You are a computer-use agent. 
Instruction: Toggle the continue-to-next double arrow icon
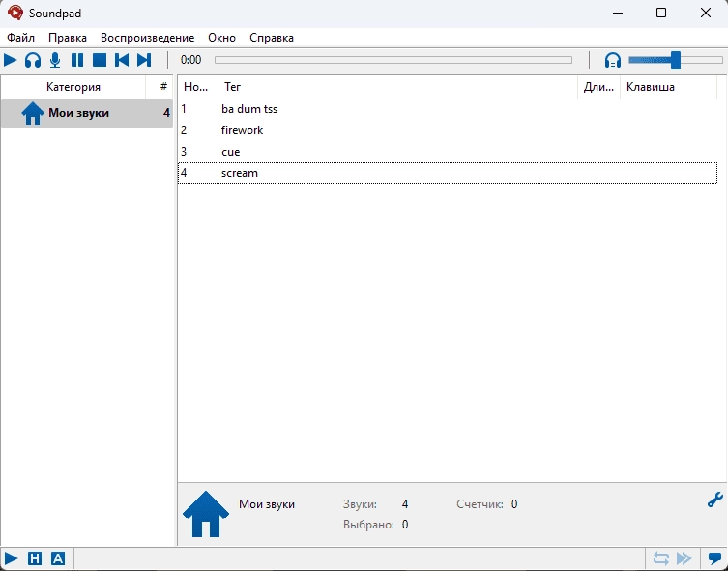pos(684,558)
